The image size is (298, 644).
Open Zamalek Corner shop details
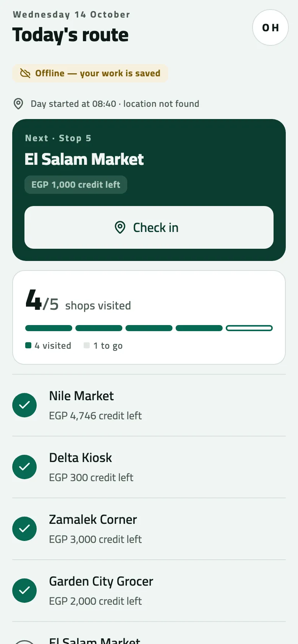[x=149, y=529]
